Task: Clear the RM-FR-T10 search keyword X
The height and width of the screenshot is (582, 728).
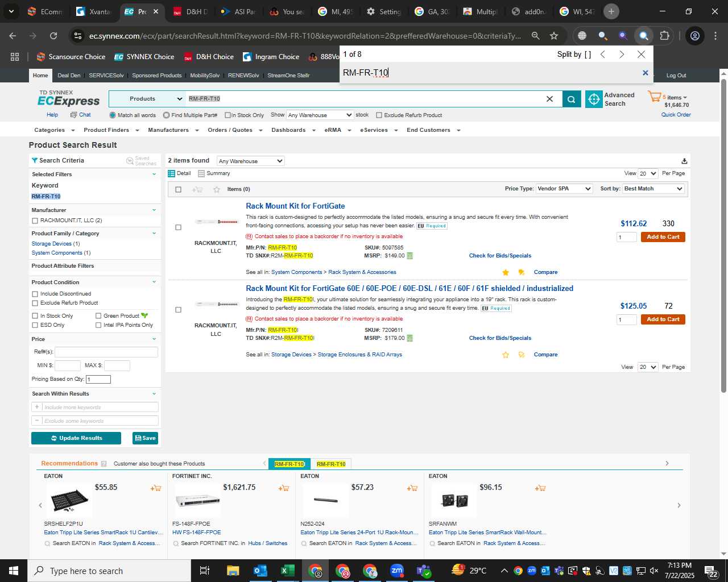Action: [549, 99]
